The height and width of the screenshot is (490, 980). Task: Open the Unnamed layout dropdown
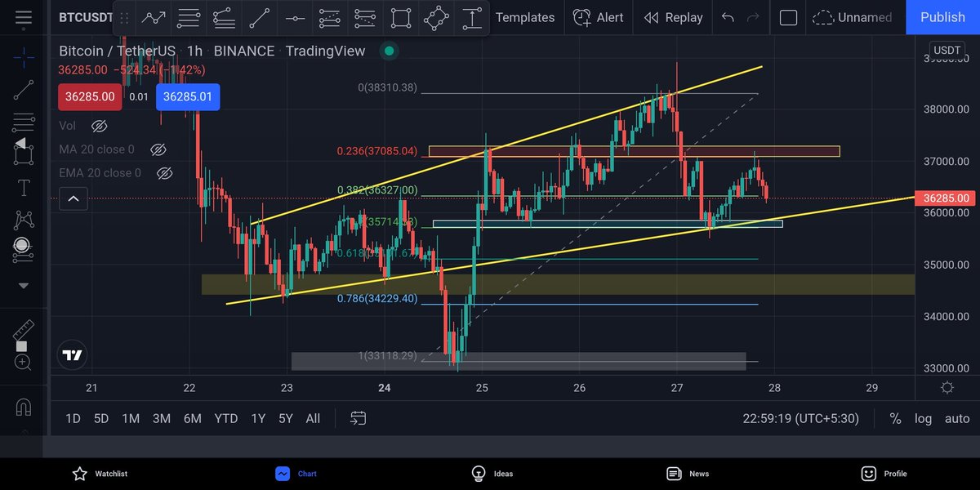(x=854, y=17)
